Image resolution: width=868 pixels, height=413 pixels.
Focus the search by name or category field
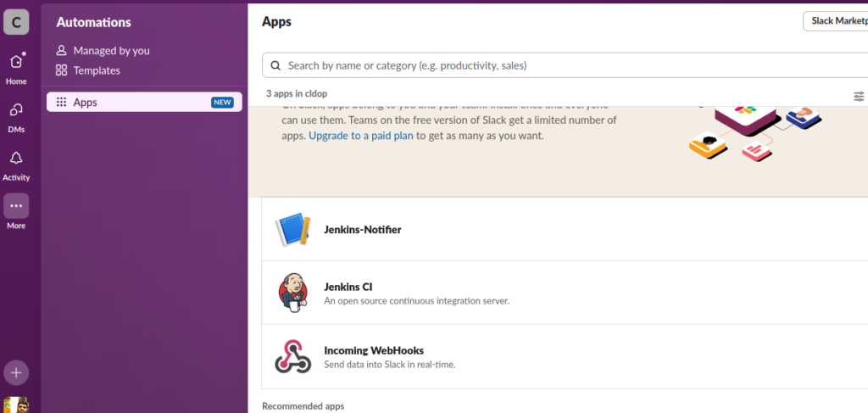tap(565, 65)
